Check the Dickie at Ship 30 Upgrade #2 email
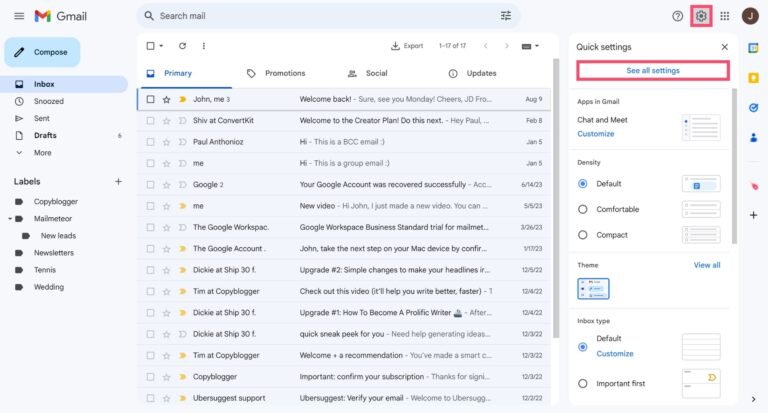 click(150, 270)
